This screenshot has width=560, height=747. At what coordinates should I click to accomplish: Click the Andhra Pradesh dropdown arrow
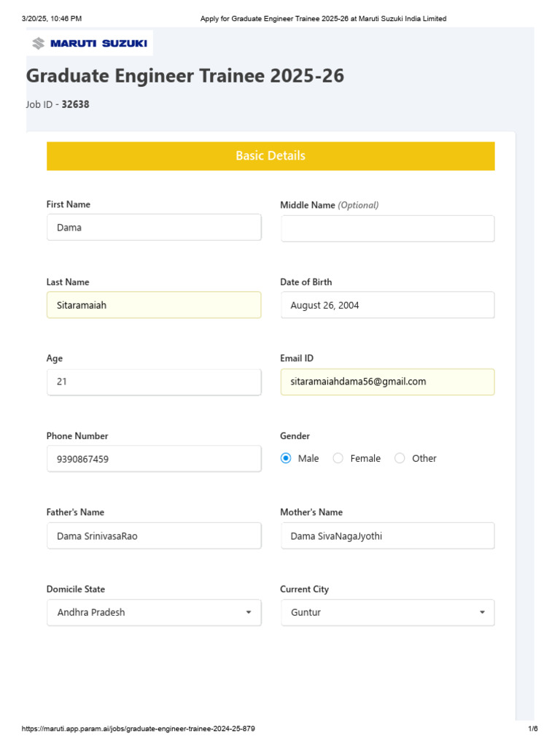249,613
